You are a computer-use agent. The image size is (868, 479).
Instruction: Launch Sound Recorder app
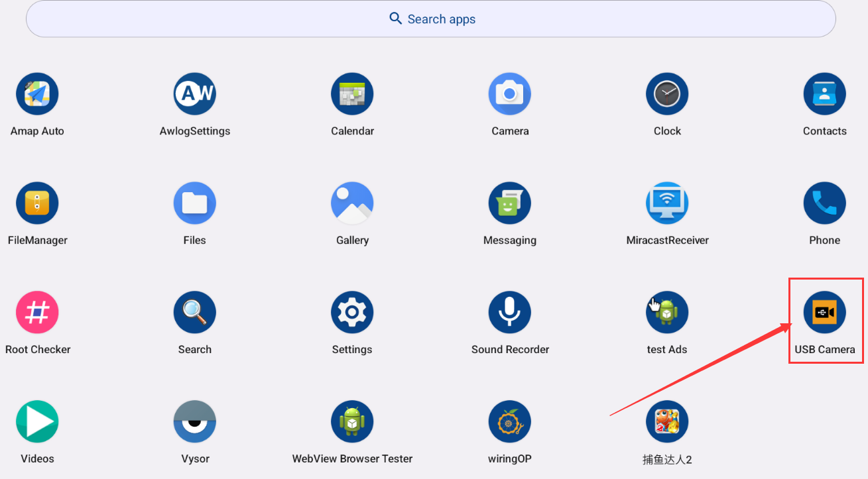coord(510,313)
